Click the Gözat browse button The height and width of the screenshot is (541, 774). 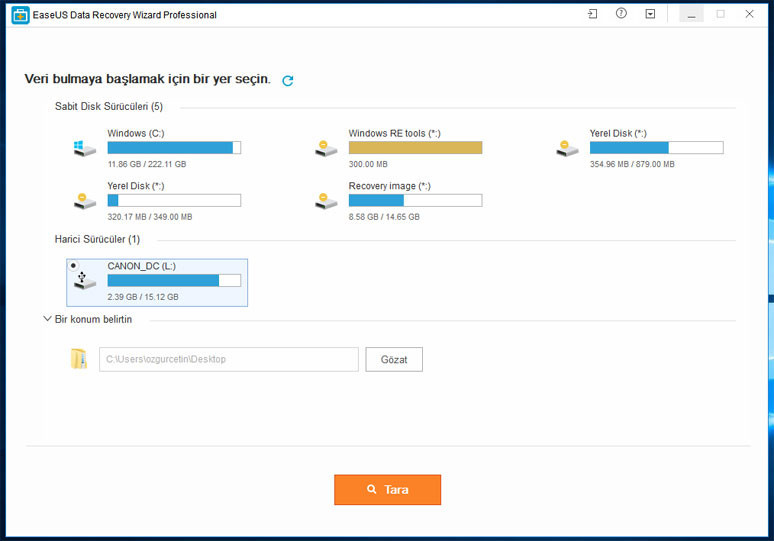394,359
